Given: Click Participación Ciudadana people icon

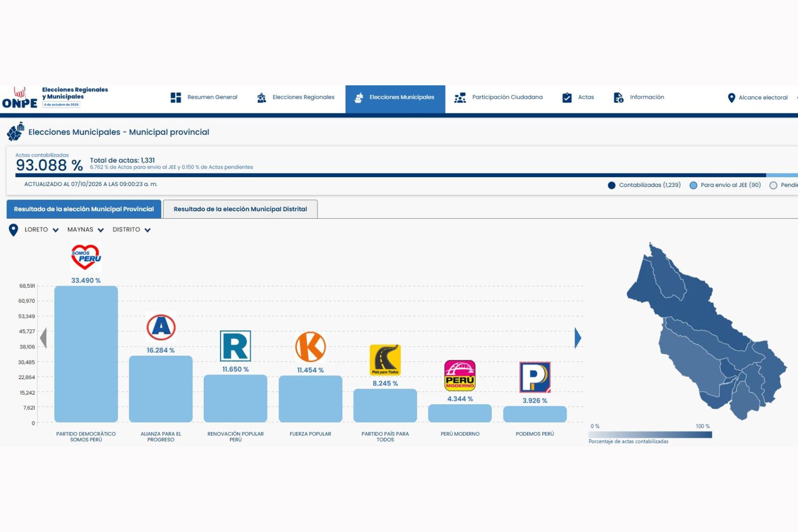Looking at the screenshot, I should 460,98.
